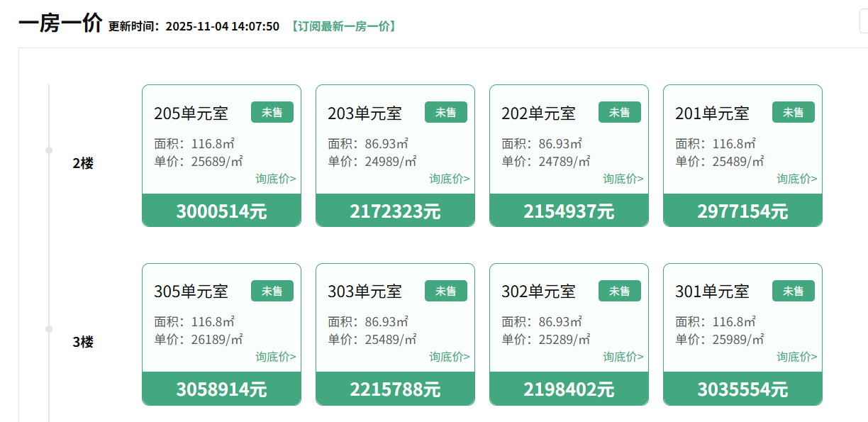
Task: Click 询底价 link on unit 203
Action: (450, 179)
